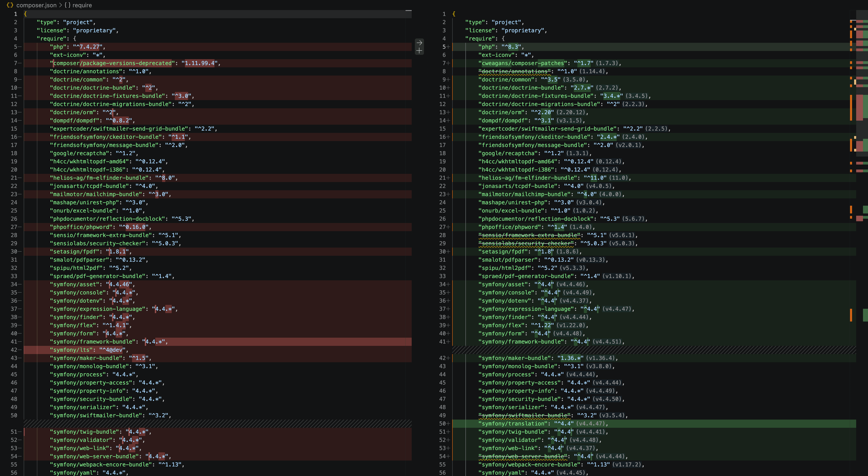Click "^8.0" fm-elfinder-bundle version in left pane

pyautogui.click(x=165, y=178)
